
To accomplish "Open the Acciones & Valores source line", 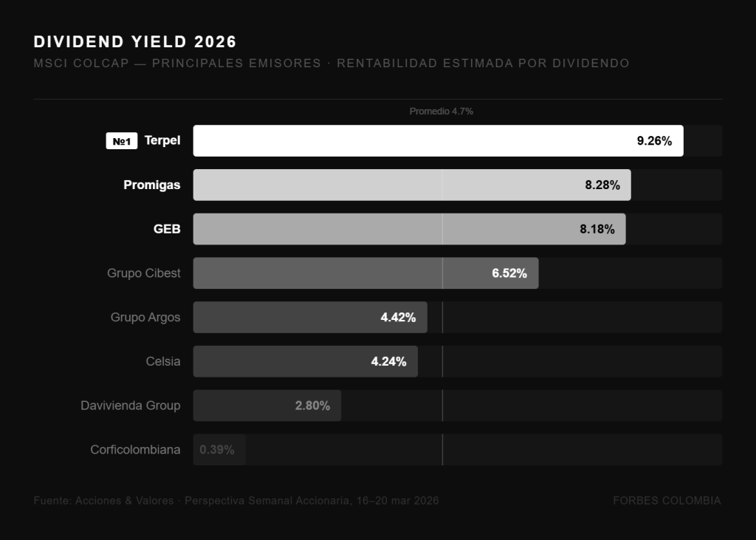I will pyautogui.click(x=236, y=501).
